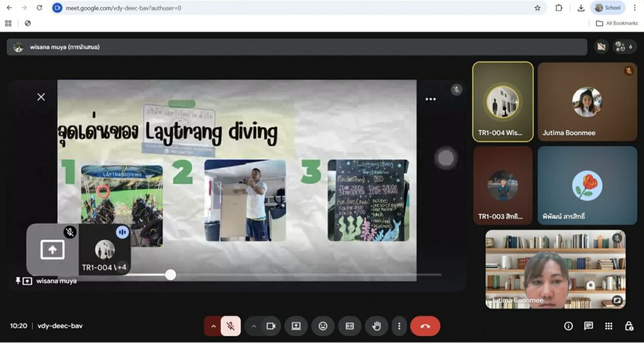Image resolution: width=644 pixels, height=343 pixels.
Task: Expand video settings arrow beside camera
Action: [x=254, y=326]
